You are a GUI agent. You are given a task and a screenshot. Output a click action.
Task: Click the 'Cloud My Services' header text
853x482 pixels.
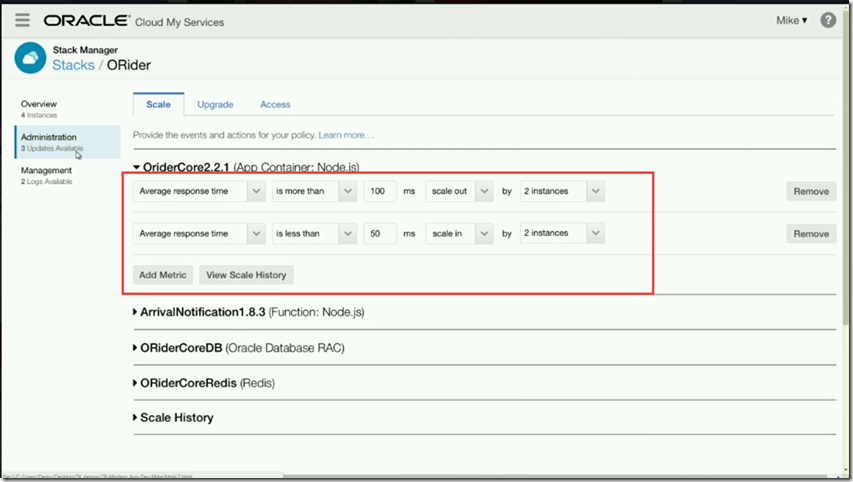180,22
